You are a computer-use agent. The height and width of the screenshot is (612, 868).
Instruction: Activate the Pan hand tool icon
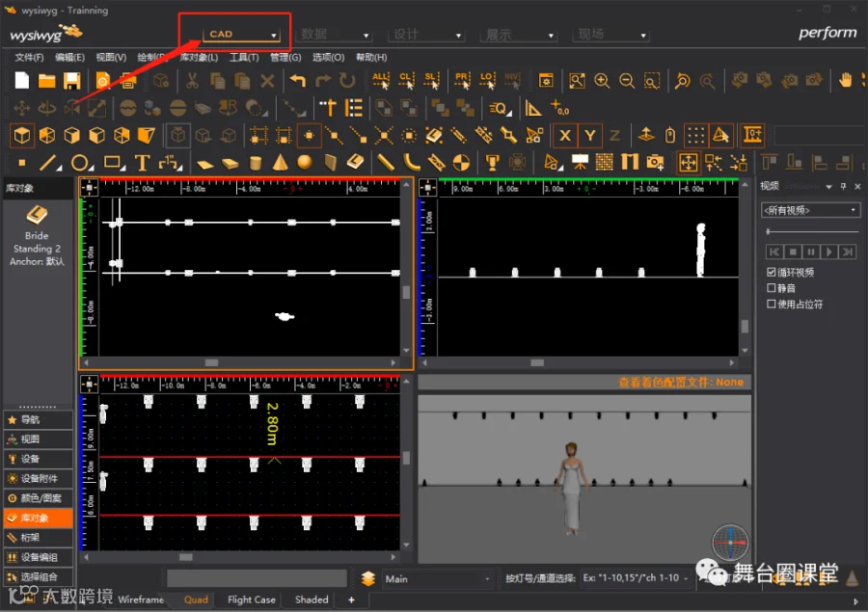tap(845, 81)
